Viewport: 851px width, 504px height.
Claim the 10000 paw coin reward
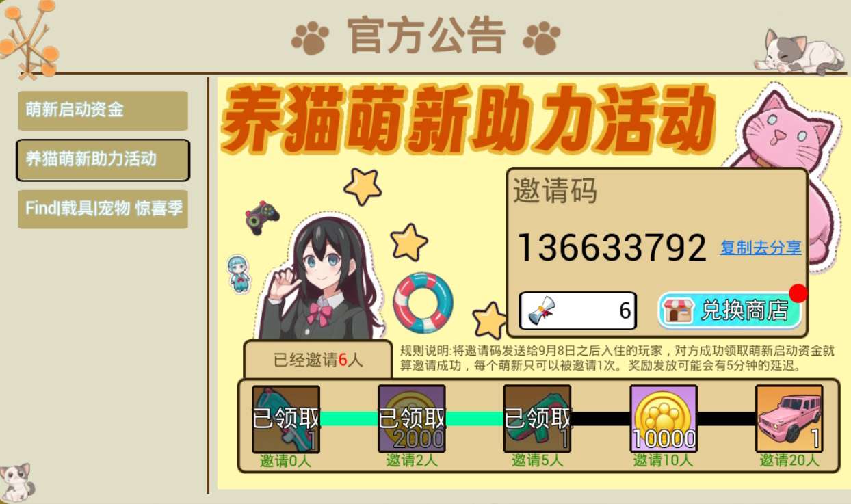pyautogui.click(x=664, y=419)
